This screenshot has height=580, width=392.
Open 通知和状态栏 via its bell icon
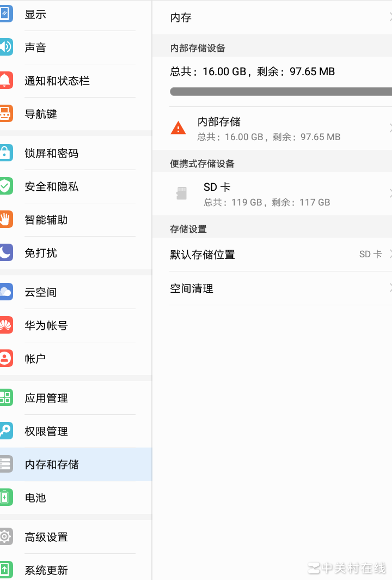(5, 81)
